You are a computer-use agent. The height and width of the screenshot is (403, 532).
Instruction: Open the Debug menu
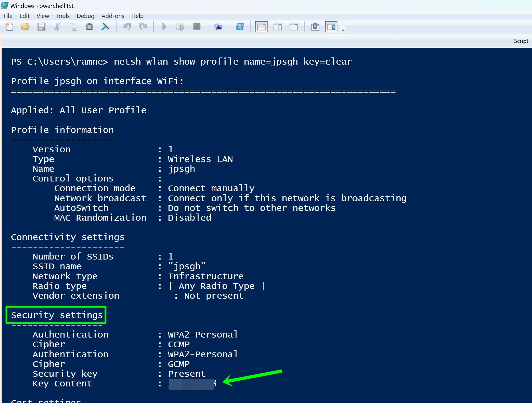(x=85, y=16)
